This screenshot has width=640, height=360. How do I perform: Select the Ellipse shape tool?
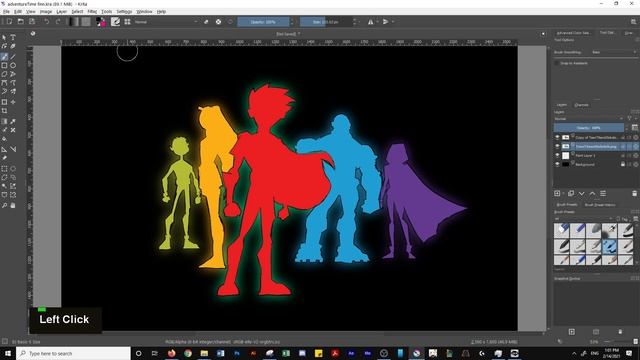(x=13, y=65)
